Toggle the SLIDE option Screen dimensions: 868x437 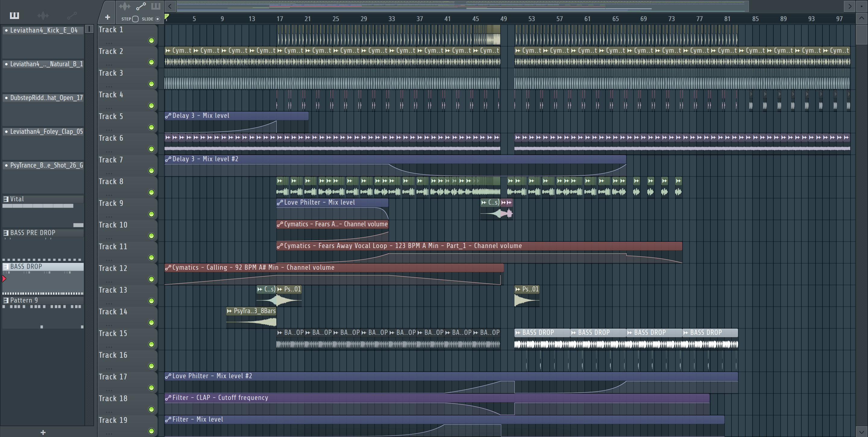tap(157, 19)
